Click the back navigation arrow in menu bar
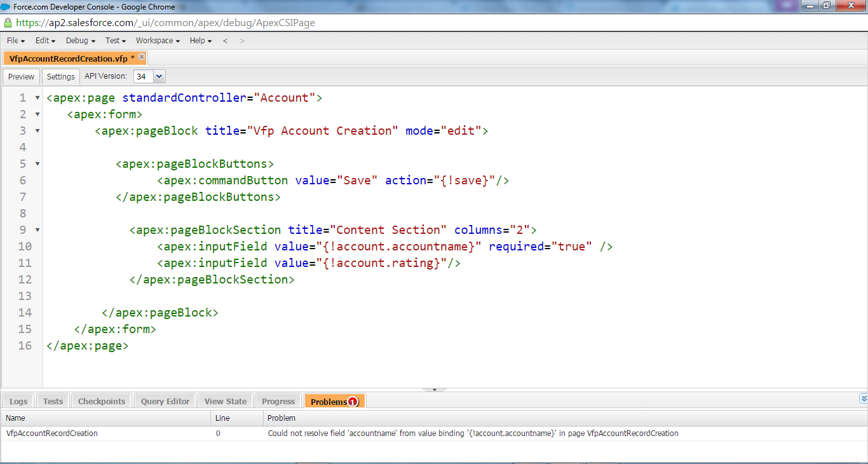This screenshot has height=464, width=868. click(225, 41)
